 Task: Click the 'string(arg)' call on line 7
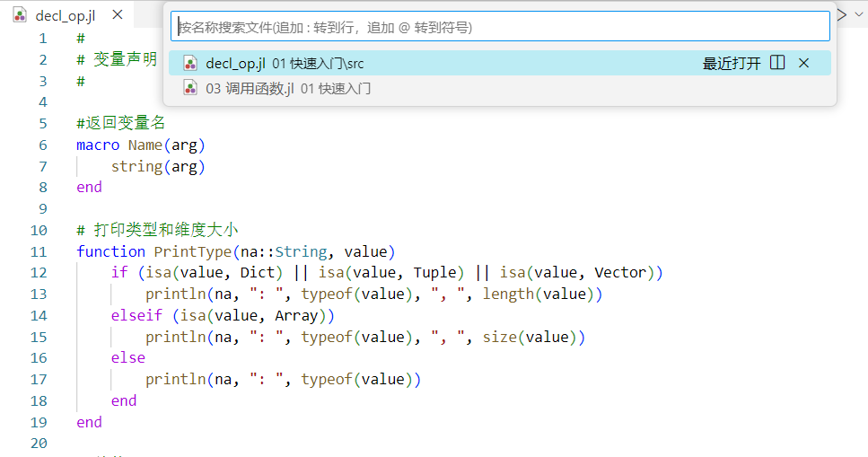158,166
